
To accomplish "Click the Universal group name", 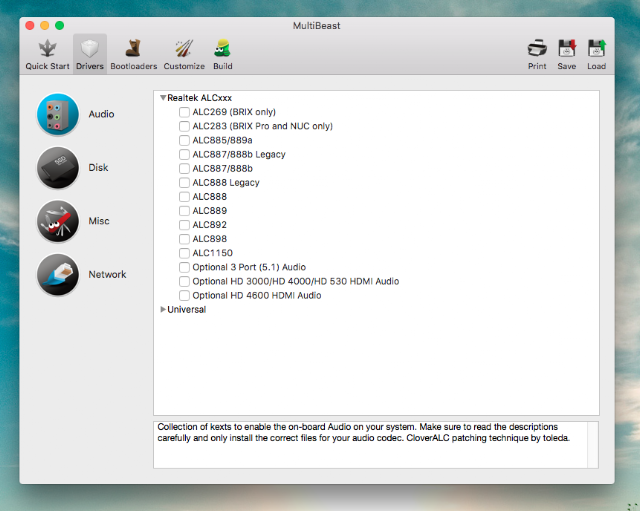I will (187, 309).
